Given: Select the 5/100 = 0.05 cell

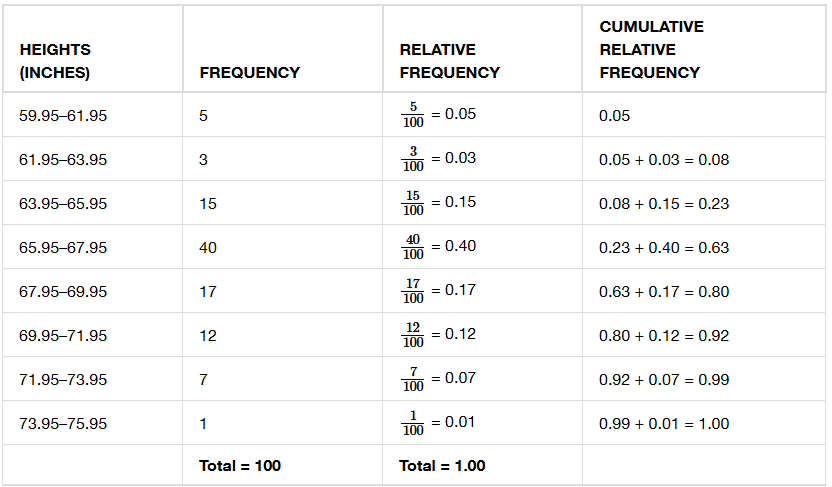Looking at the screenshot, I should [438, 115].
